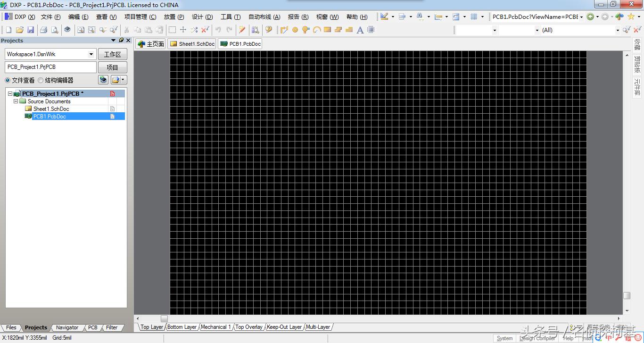Click the Move Selection cross icon

pos(183,30)
